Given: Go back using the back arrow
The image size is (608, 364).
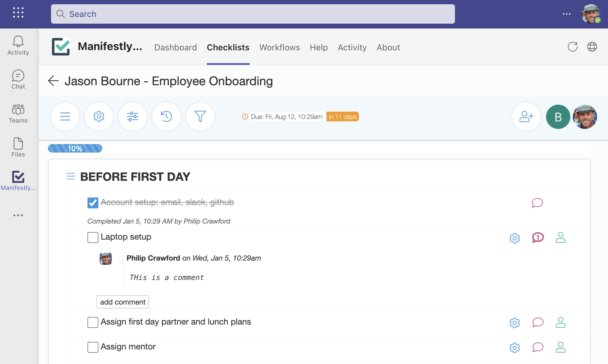Looking at the screenshot, I should click(53, 81).
